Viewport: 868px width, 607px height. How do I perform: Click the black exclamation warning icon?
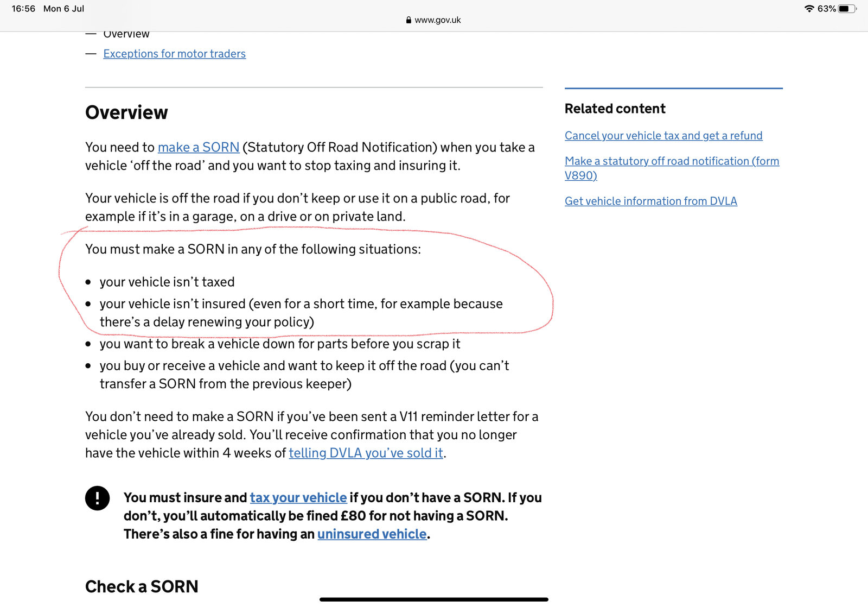[98, 498]
